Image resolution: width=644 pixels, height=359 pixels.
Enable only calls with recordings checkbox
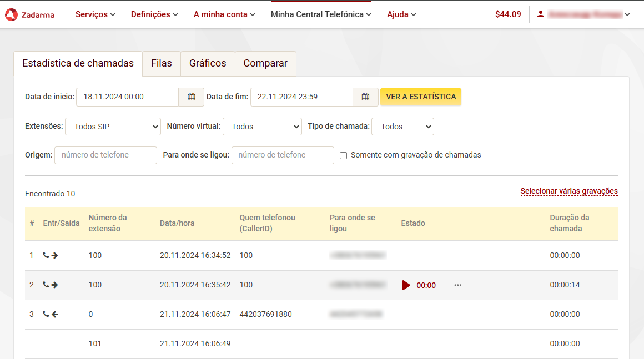343,155
